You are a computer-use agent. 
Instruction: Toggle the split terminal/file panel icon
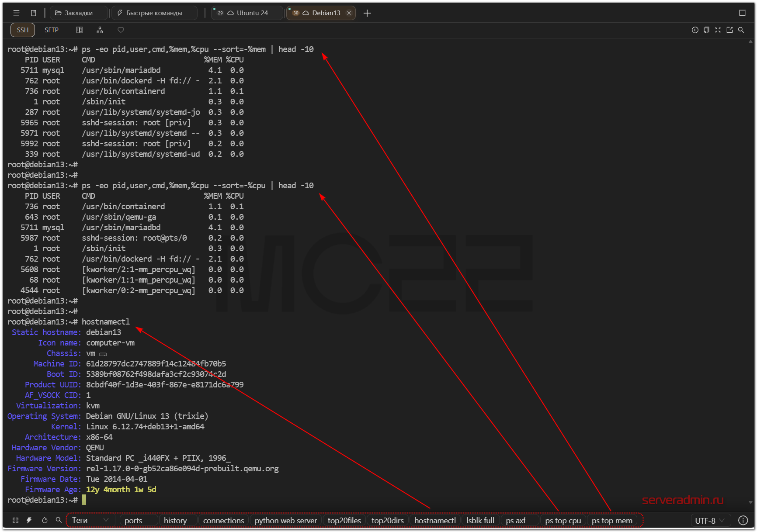coord(79,30)
